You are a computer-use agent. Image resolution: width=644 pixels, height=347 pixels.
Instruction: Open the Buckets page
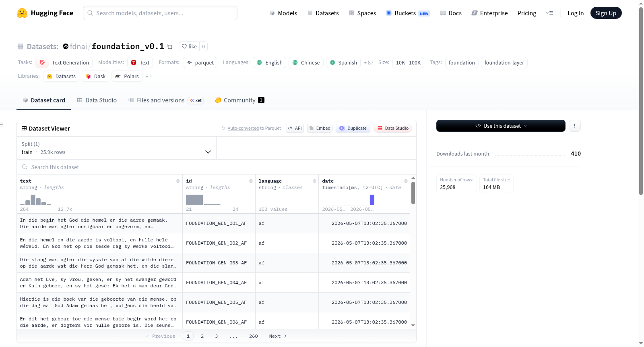[408, 13]
